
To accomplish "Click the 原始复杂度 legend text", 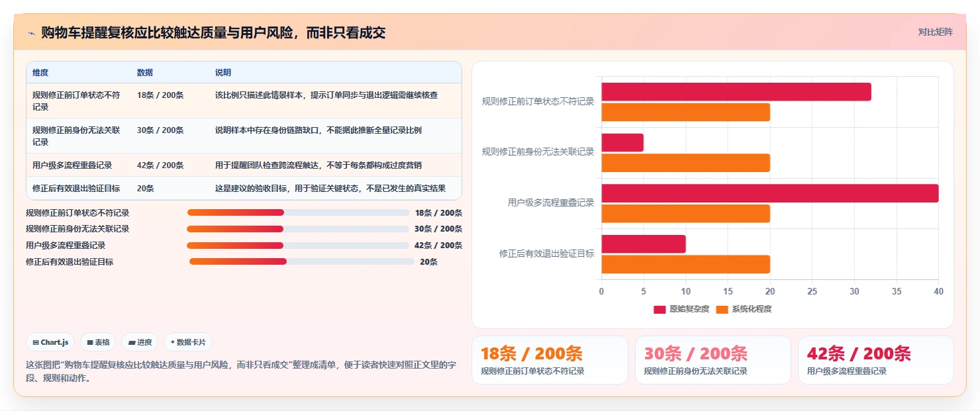I will point(689,309).
